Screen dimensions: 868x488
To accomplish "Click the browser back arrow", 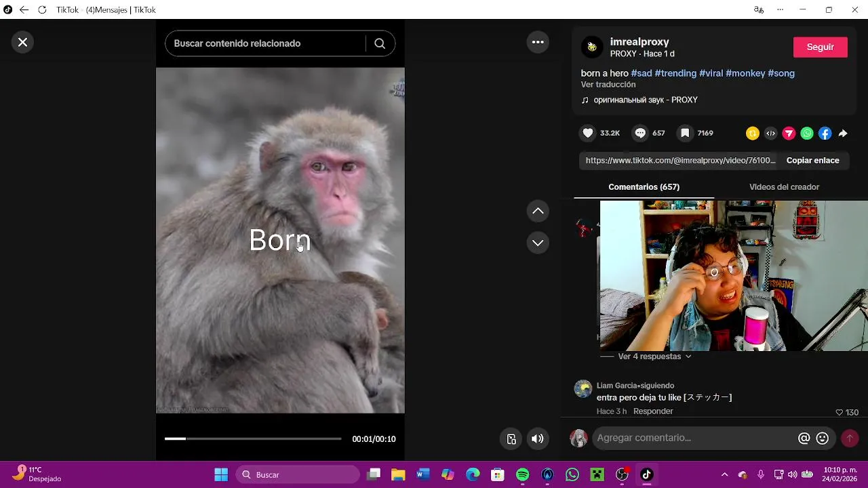I will pyautogui.click(x=24, y=10).
